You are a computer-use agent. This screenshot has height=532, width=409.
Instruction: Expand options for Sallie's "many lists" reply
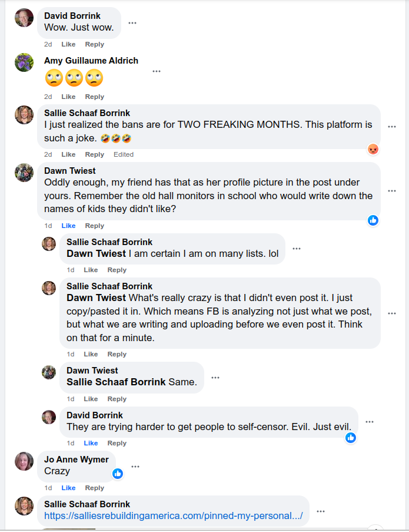pyautogui.click(x=297, y=249)
